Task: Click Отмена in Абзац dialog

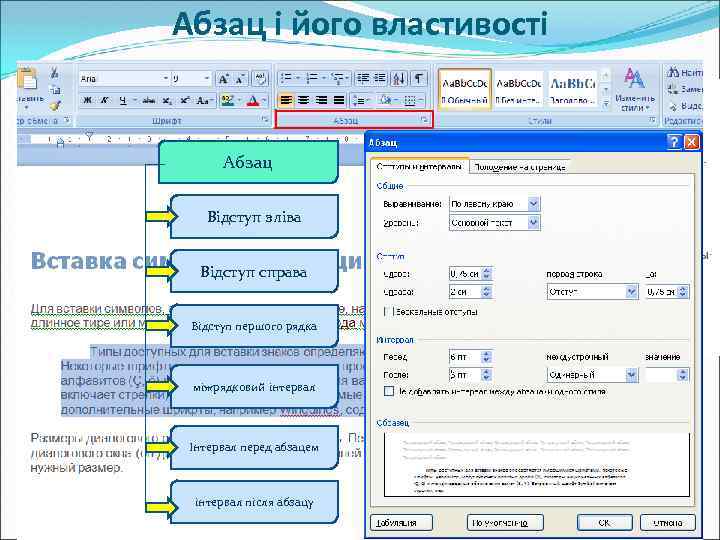Action: (x=668, y=523)
